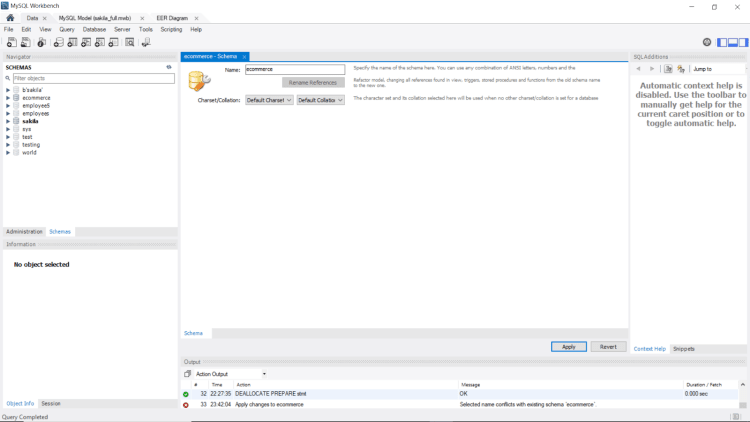Expand the b'sakila' schema
Viewport: 750px width, 422px height.
click(8, 90)
